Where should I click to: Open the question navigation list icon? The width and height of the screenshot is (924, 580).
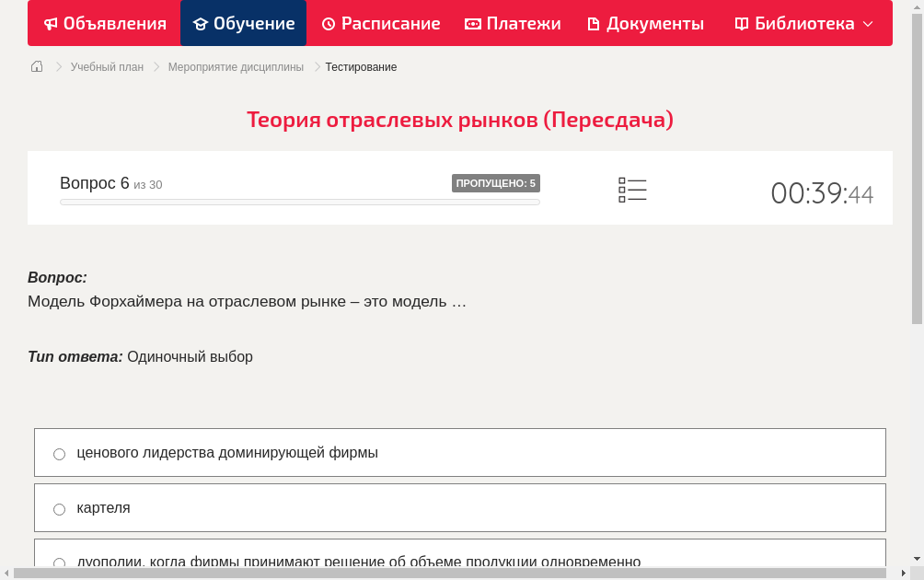tap(632, 189)
